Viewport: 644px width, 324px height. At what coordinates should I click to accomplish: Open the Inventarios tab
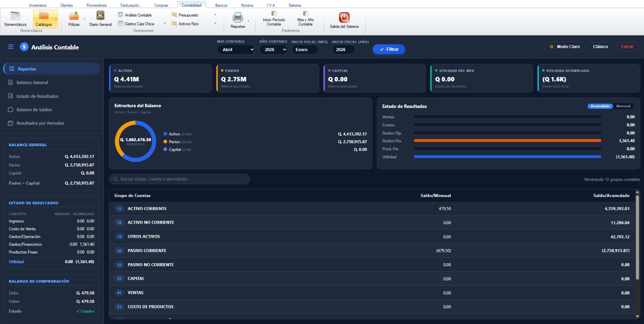click(38, 5)
